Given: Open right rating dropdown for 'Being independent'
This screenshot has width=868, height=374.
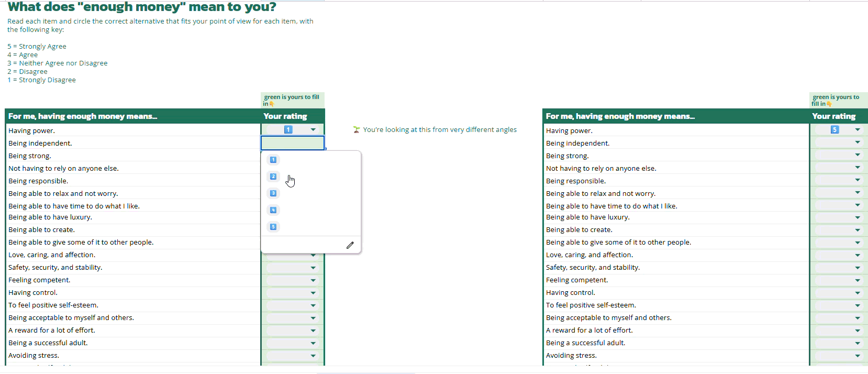Looking at the screenshot, I should [x=858, y=142].
